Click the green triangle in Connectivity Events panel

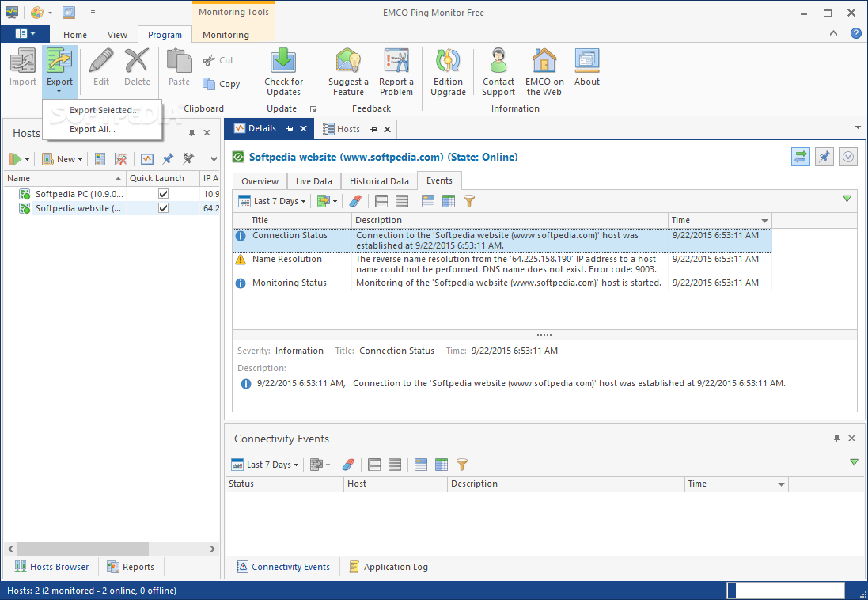point(854,462)
